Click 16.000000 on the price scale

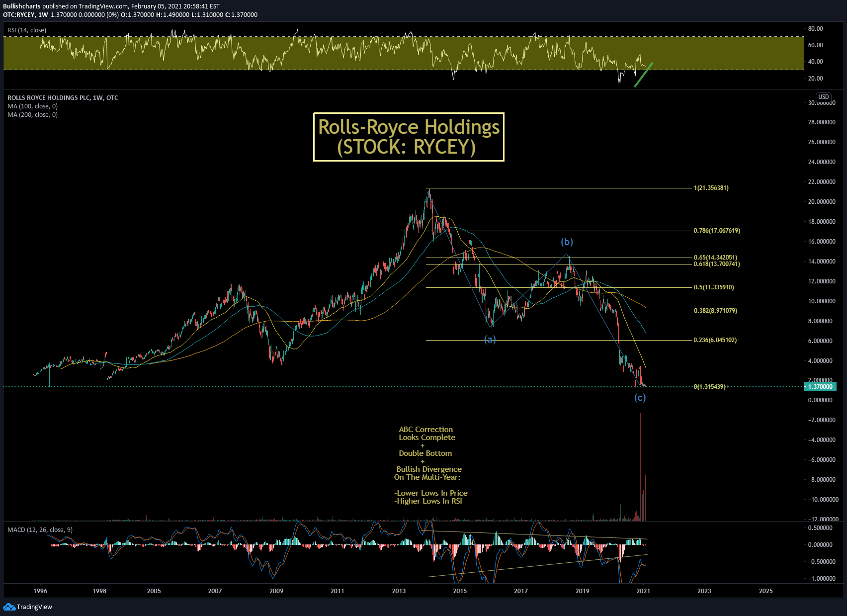point(822,242)
